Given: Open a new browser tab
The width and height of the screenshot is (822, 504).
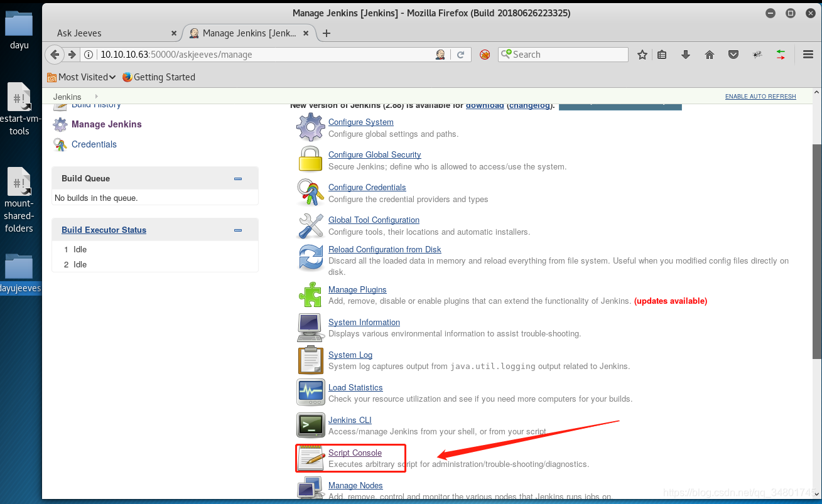Looking at the screenshot, I should pos(326,33).
